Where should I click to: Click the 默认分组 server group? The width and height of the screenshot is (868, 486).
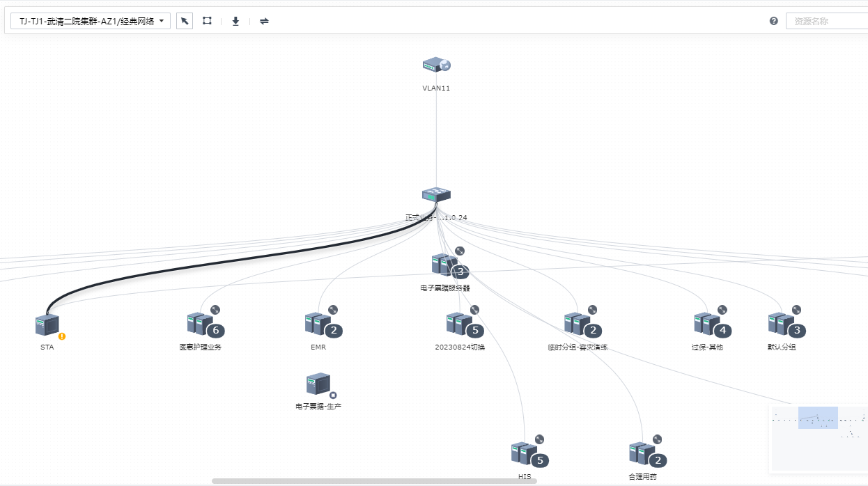[x=782, y=324]
